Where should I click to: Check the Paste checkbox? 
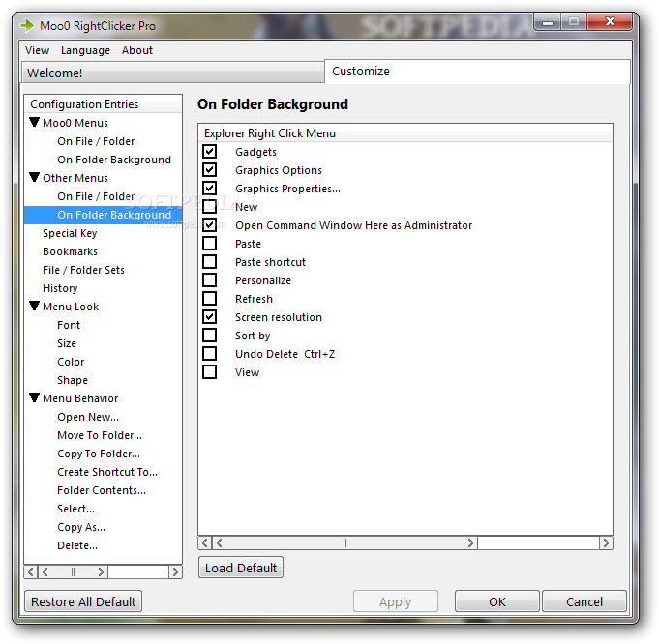209,244
